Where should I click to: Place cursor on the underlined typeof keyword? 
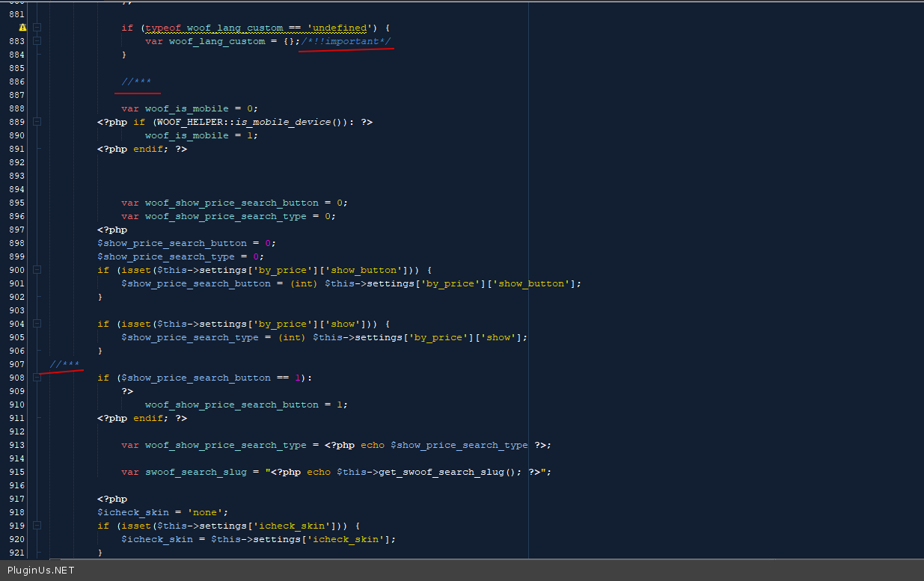(x=163, y=28)
